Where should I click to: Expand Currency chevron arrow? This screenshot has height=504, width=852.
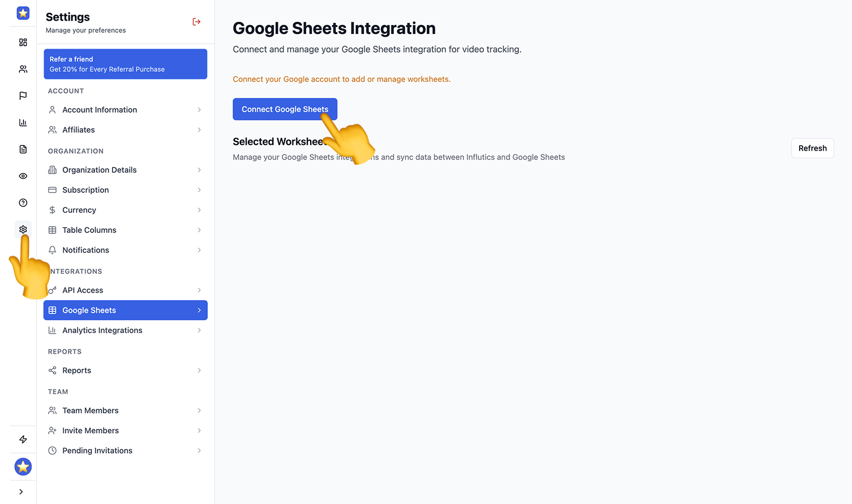click(x=199, y=210)
